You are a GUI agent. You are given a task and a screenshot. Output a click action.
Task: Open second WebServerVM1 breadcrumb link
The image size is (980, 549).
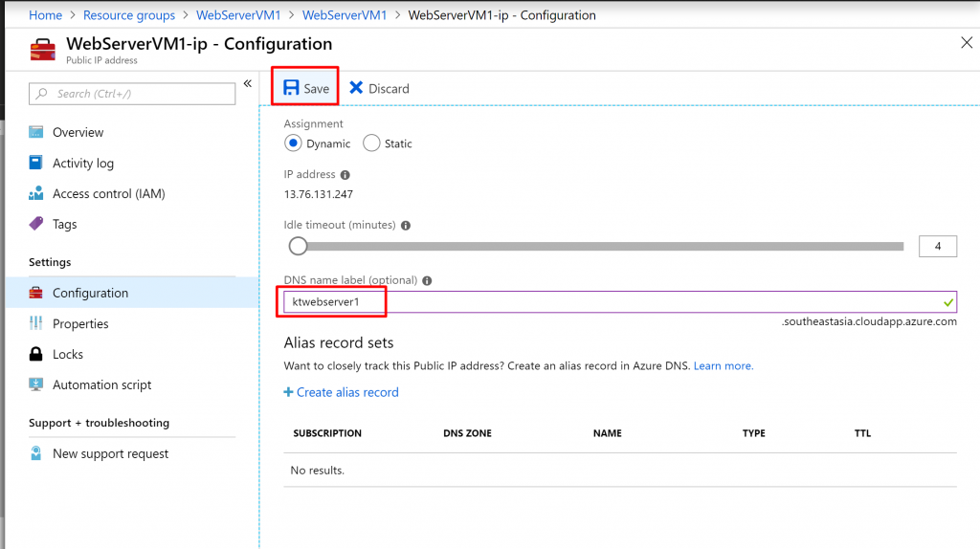point(345,15)
